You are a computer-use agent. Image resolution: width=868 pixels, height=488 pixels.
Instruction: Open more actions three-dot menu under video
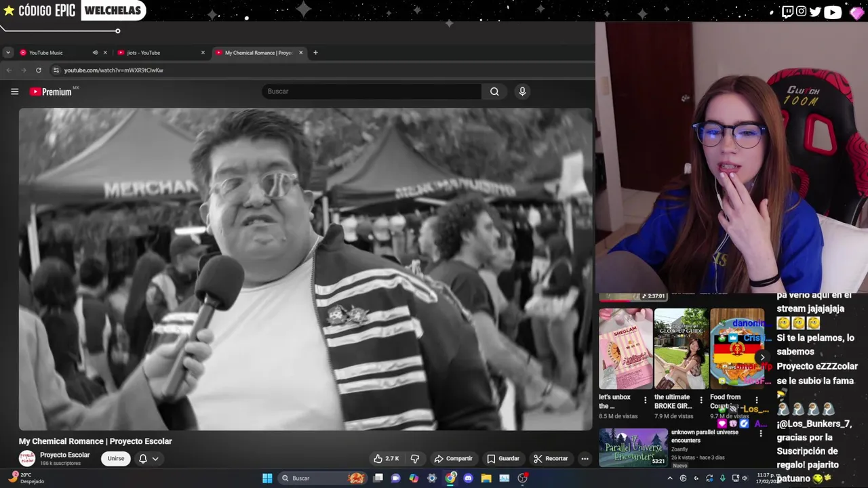pos(585,458)
